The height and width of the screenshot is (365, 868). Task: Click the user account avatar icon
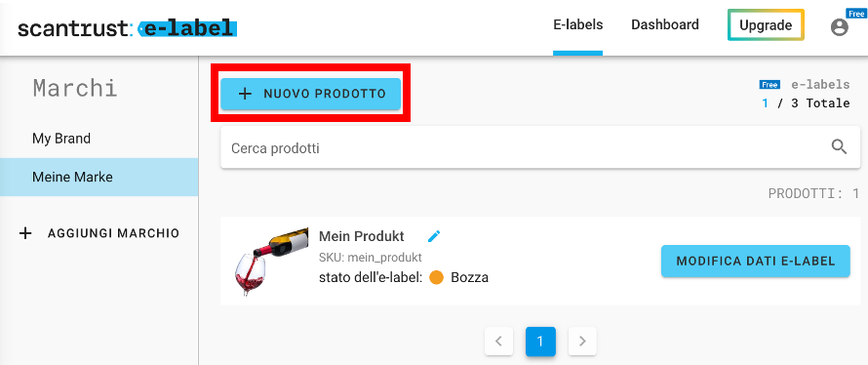(839, 26)
